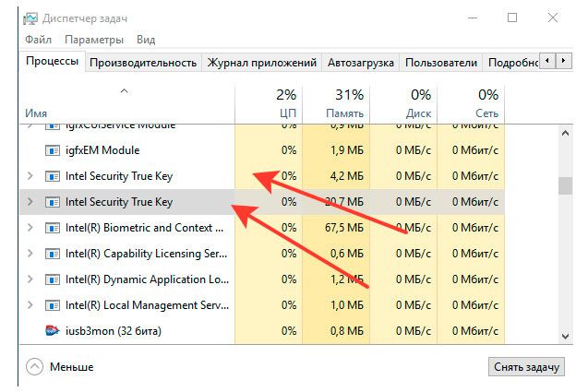588x392 pixels.
Task: Select Intel(R) Local Management Serv... name text
Action: [x=147, y=305]
